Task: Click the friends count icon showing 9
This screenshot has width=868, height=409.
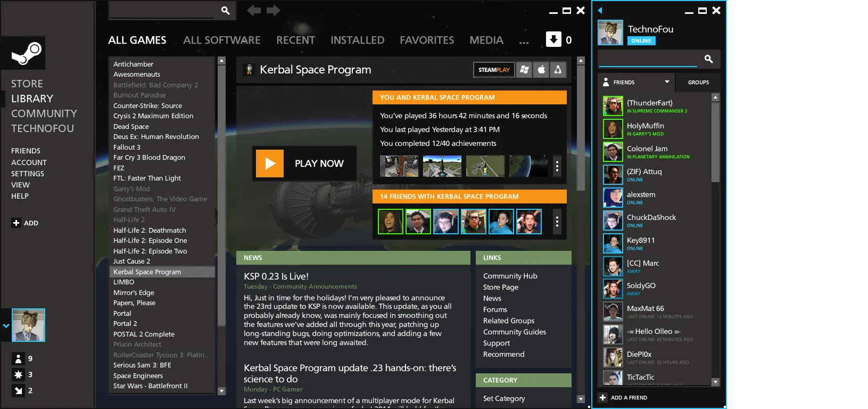Action: (18, 359)
